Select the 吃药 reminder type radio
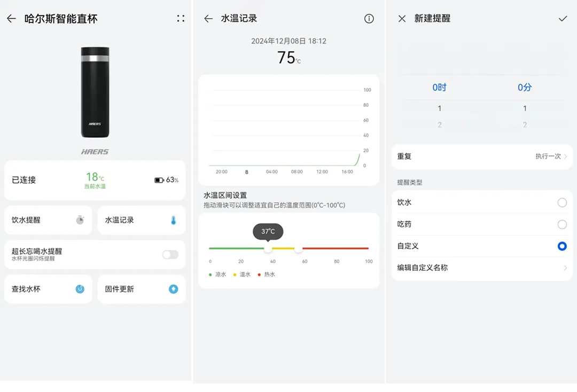 pyautogui.click(x=562, y=224)
